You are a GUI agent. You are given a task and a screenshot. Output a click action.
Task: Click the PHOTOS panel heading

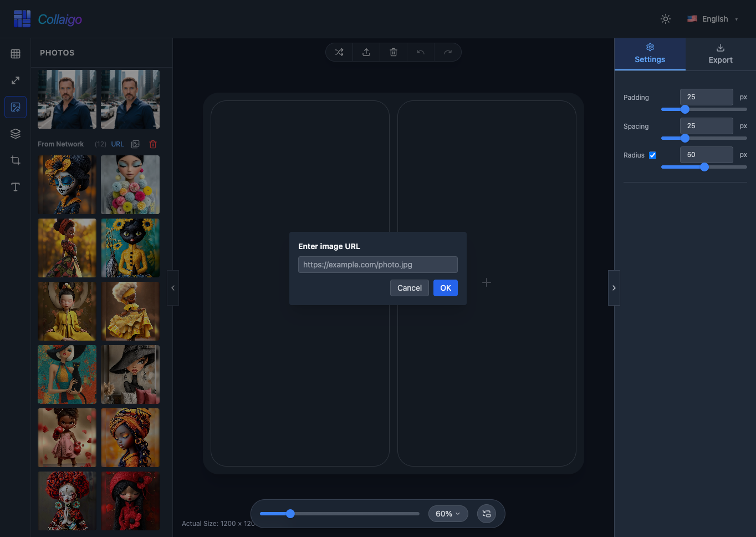click(57, 53)
